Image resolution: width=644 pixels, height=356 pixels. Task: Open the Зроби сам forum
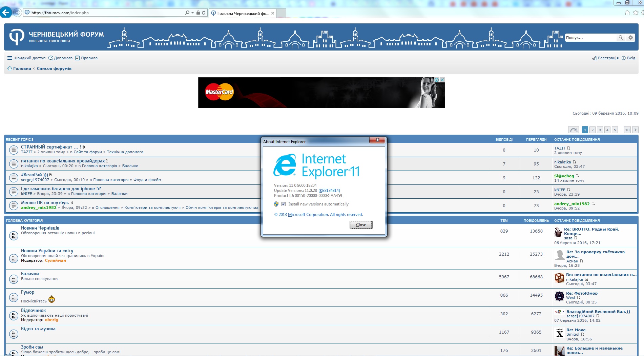pos(32,347)
